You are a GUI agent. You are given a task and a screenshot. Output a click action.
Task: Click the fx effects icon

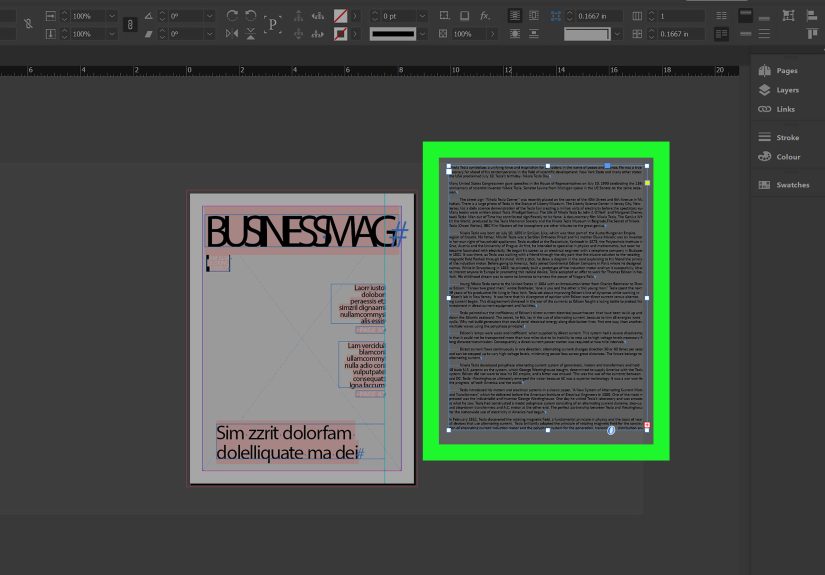coord(485,16)
